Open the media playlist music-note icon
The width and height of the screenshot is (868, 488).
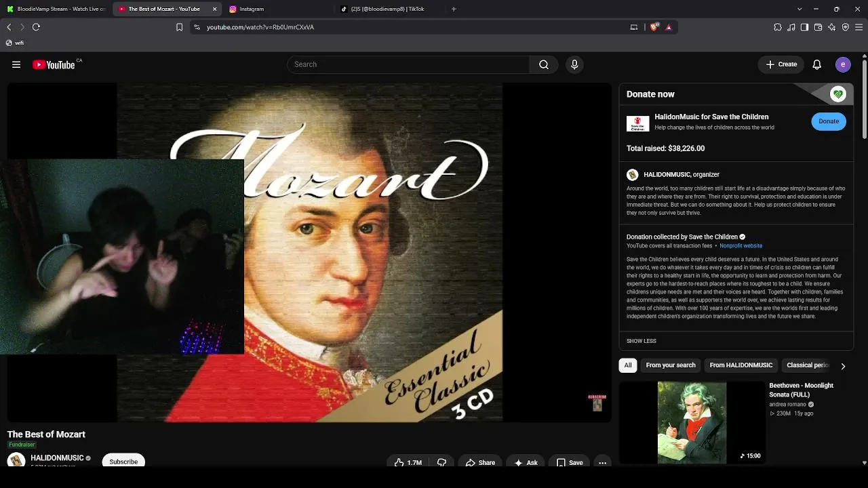click(791, 27)
